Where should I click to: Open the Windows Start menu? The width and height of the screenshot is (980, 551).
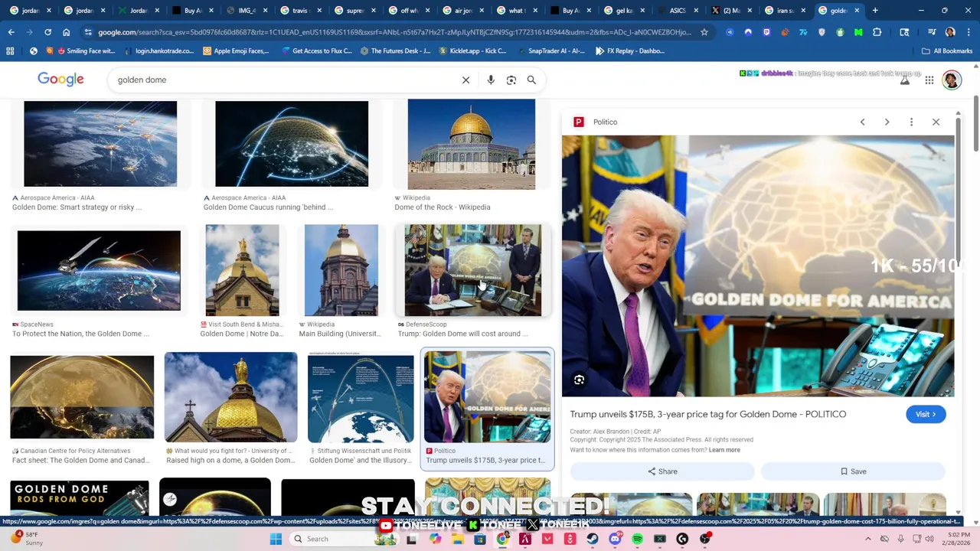tap(276, 539)
